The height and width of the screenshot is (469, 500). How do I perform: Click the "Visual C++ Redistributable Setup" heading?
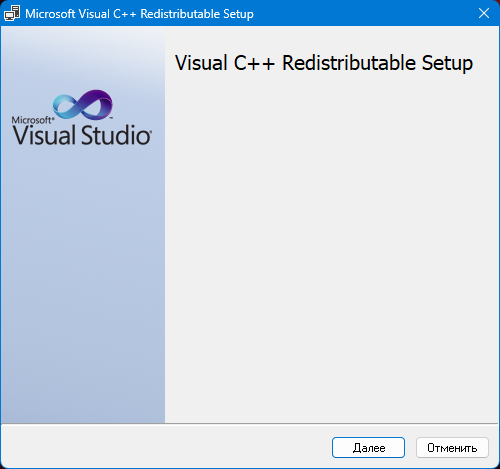click(x=324, y=63)
